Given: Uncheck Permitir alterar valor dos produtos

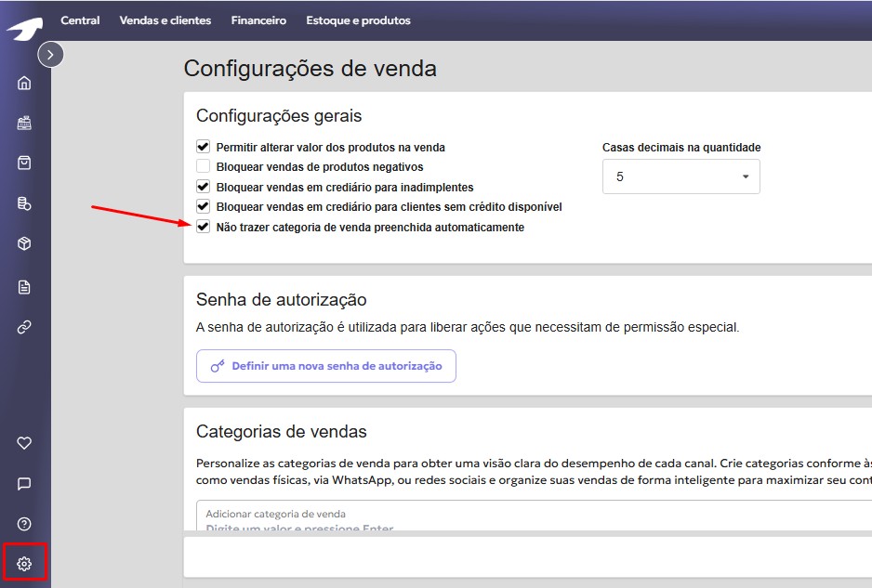Looking at the screenshot, I should pos(203,147).
